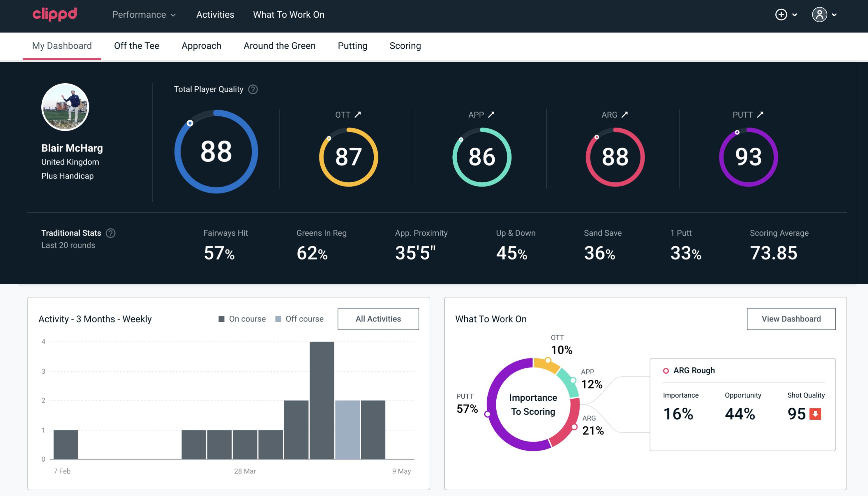
Task: Click the add activity plus icon
Action: click(x=782, y=14)
